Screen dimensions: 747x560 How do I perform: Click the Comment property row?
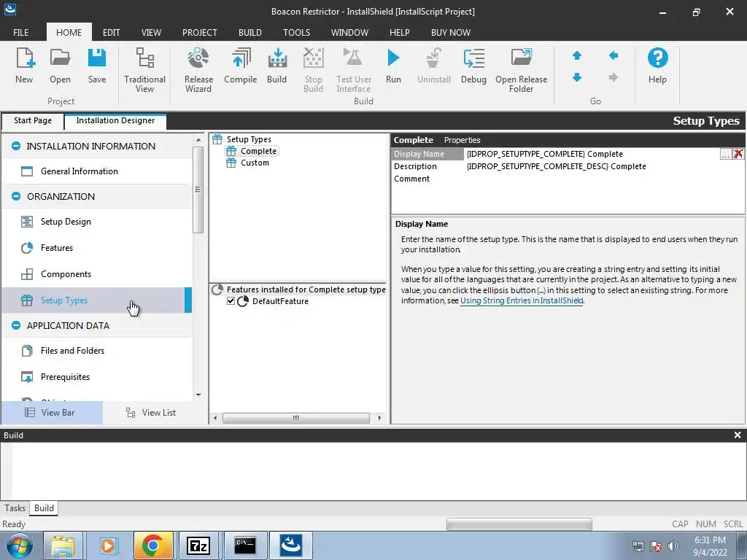(568, 179)
